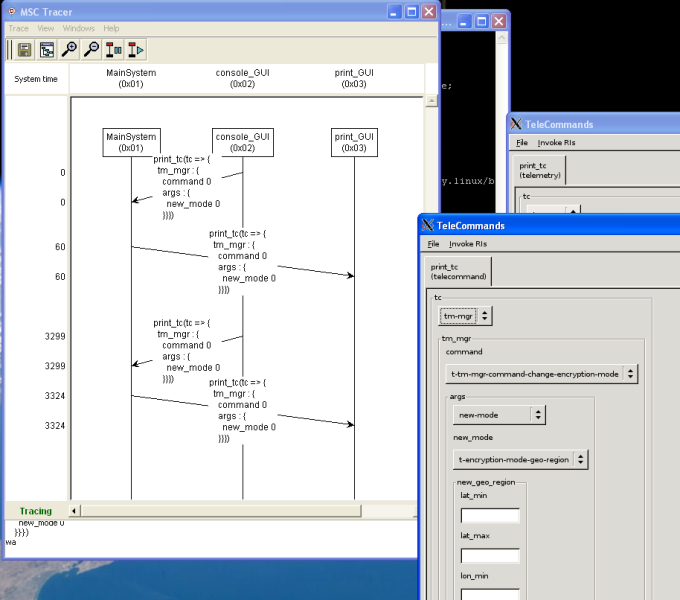Click the terminal window scrollbar up arrow
The width and height of the screenshot is (680, 600).
pos(502,38)
